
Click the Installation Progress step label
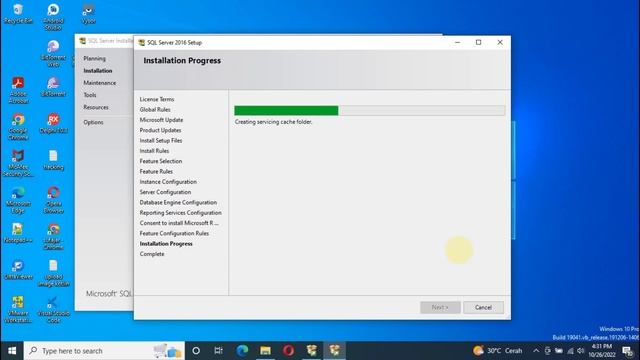[x=166, y=244]
